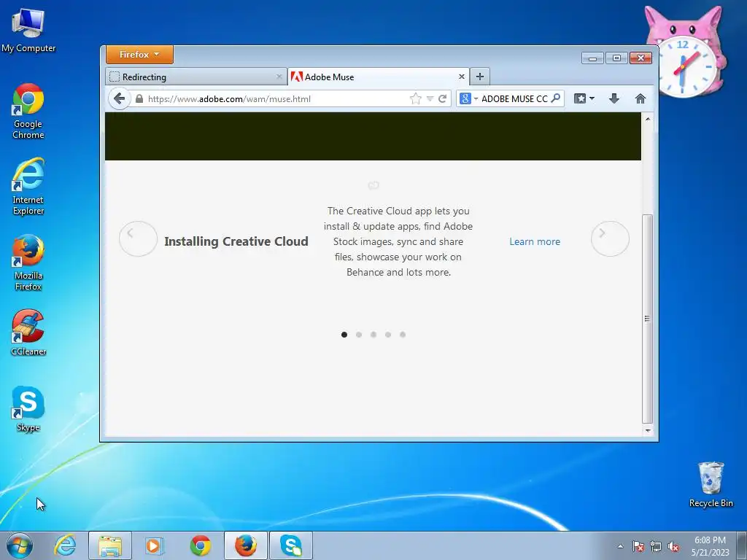The width and height of the screenshot is (747, 560).
Task: Click the previous slide carousel arrow
Action: (138, 238)
